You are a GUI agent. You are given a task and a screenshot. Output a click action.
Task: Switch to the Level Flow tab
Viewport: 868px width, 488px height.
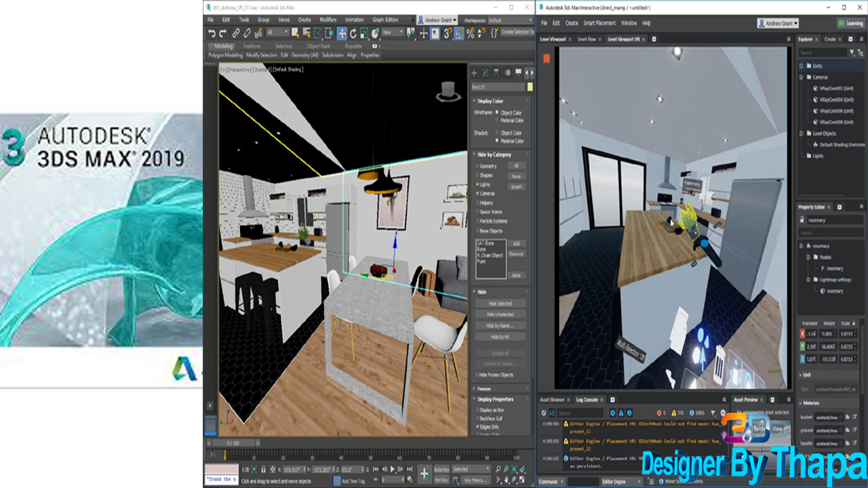(x=587, y=39)
